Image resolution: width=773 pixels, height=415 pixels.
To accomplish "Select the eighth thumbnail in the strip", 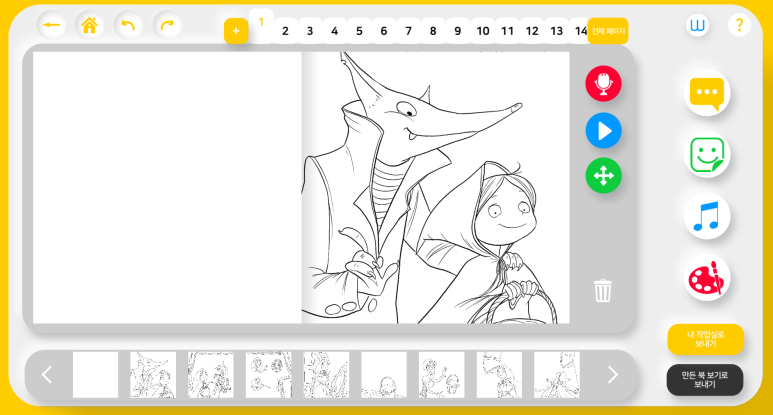I will tap(499, 375).
